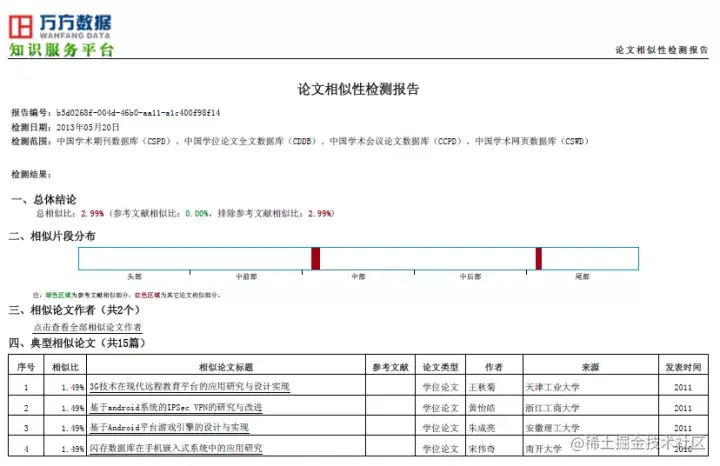The height and width of the screenshot is (466, 720).
Task: Click the 序号 column header
Action: [26, 367]
